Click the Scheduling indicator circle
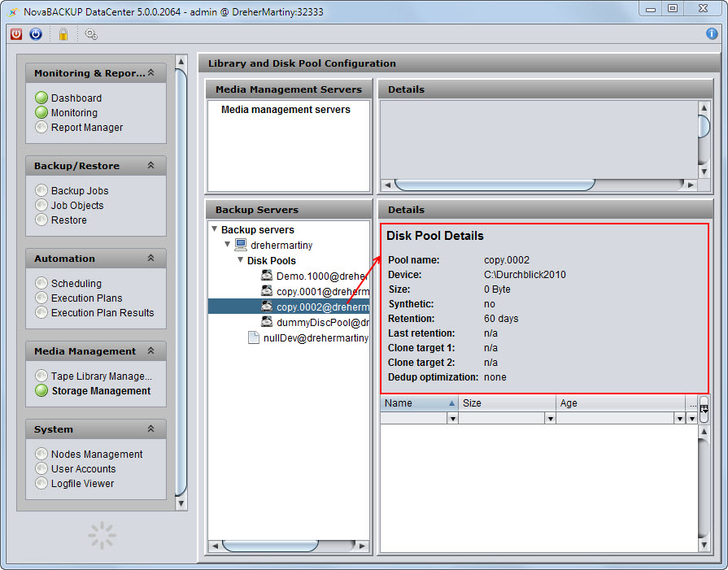Screen dimensions: 728x570 click(41, 283)
